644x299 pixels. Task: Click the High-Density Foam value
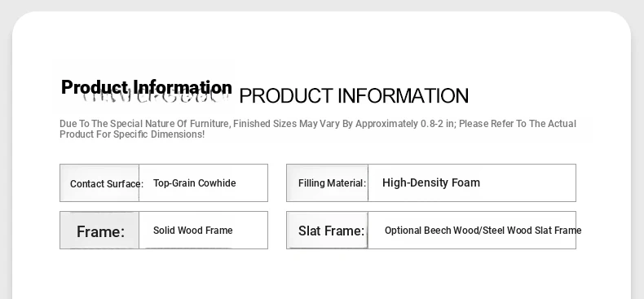tap(431, 182)
